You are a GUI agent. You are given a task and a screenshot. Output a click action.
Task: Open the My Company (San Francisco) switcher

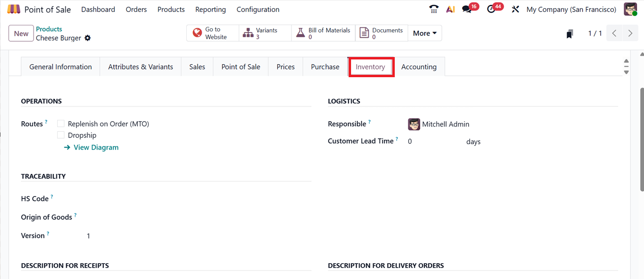pyautogui.click(x=571, y=10)
